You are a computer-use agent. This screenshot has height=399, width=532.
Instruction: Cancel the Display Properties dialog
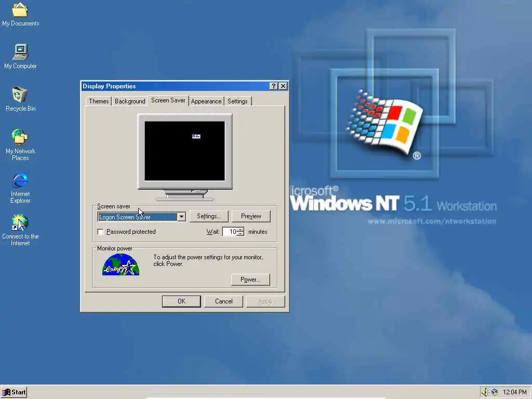coord(223,301)
